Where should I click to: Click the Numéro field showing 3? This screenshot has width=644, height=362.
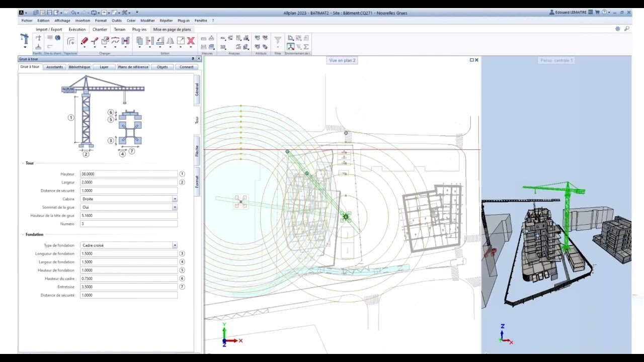click(129, 224)
